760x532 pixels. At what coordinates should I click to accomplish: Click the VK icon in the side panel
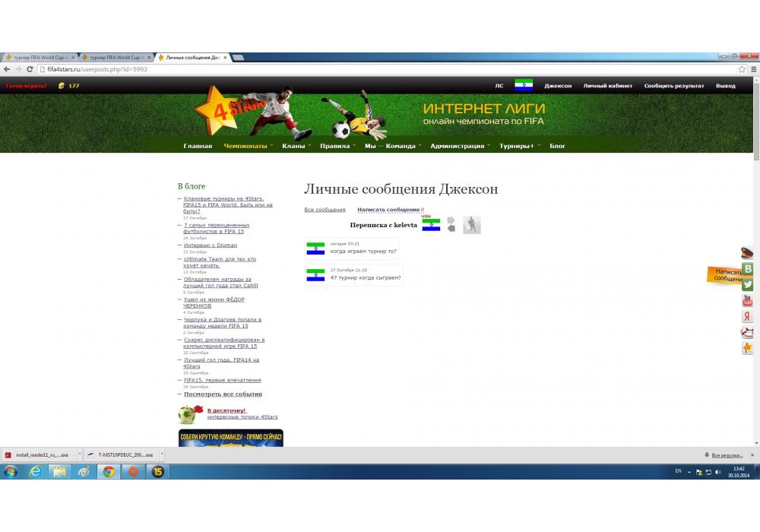click(748, 268)
